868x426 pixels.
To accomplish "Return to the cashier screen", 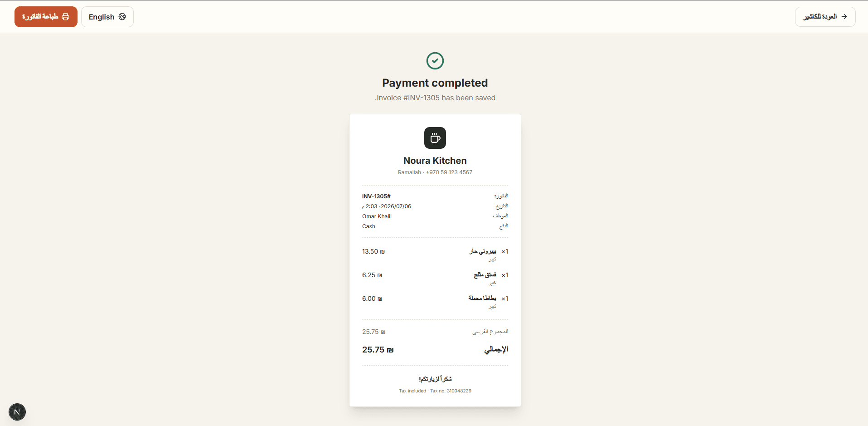I will tap(825, 17).
